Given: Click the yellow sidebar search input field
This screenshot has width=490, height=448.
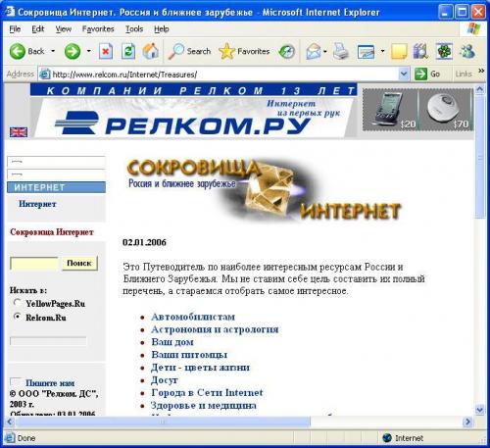Looking at the screenshot, I should click(34, 264).
